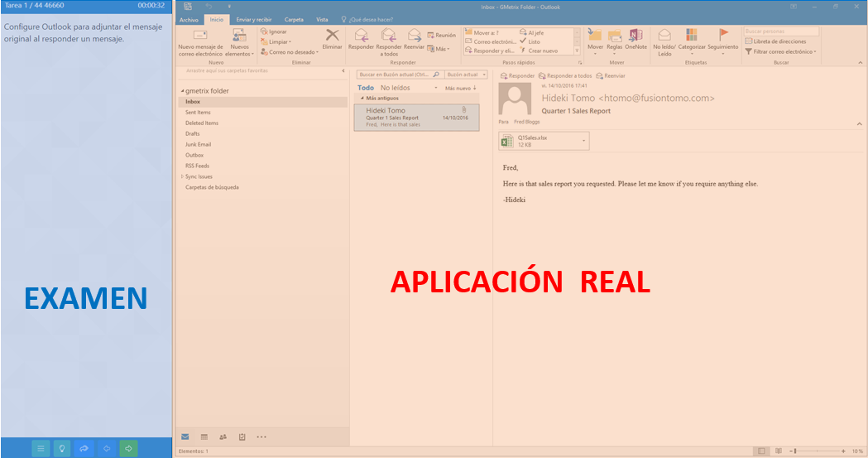Click Ignorar in the Eliminar group
Image resolution: width=868 pixels, height=458 pixels.
pyautogui.click(x=273, y=31)
